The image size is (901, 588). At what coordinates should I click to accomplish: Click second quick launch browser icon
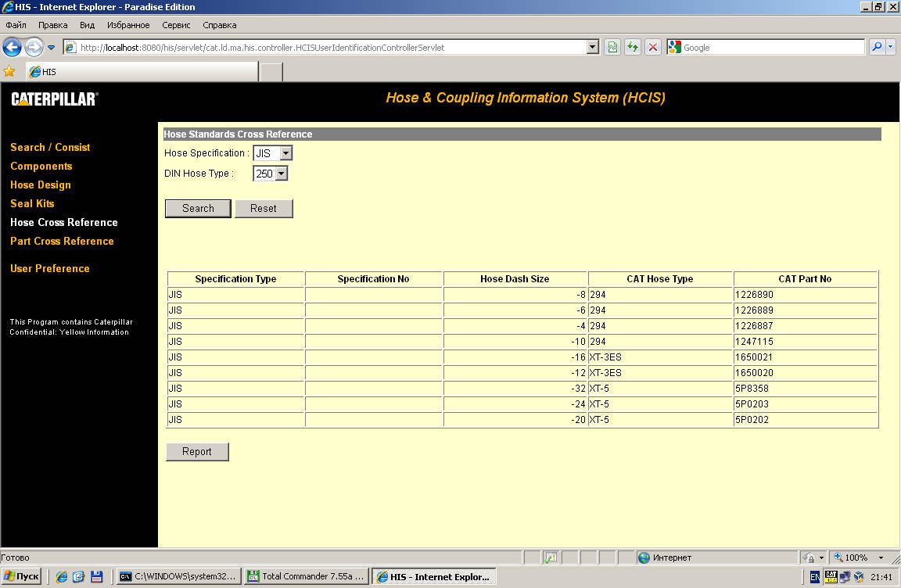[x=79, y=576]
